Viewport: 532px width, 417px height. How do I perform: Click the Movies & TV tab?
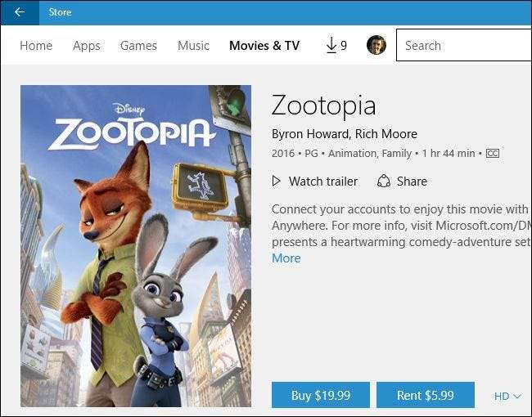click(x=264, y=46)
